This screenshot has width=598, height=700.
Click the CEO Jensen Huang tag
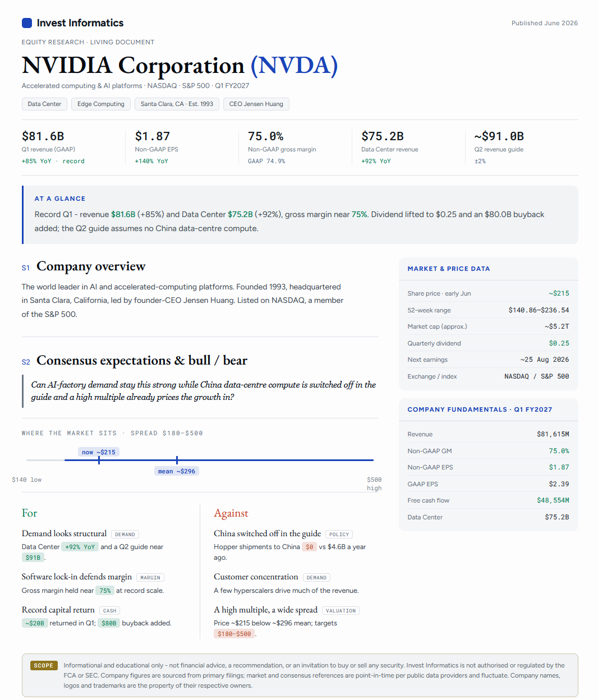pos(256,104)
